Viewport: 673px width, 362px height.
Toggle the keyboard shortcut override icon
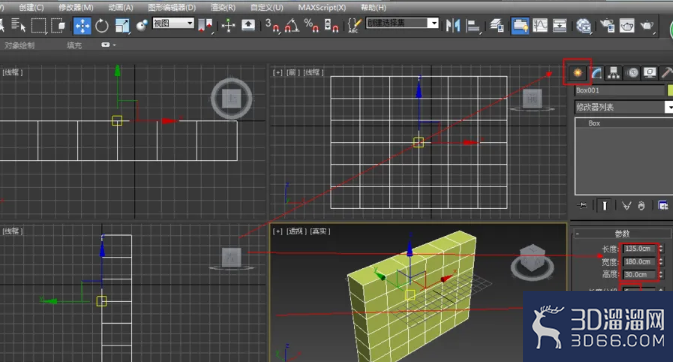[248, 25]
